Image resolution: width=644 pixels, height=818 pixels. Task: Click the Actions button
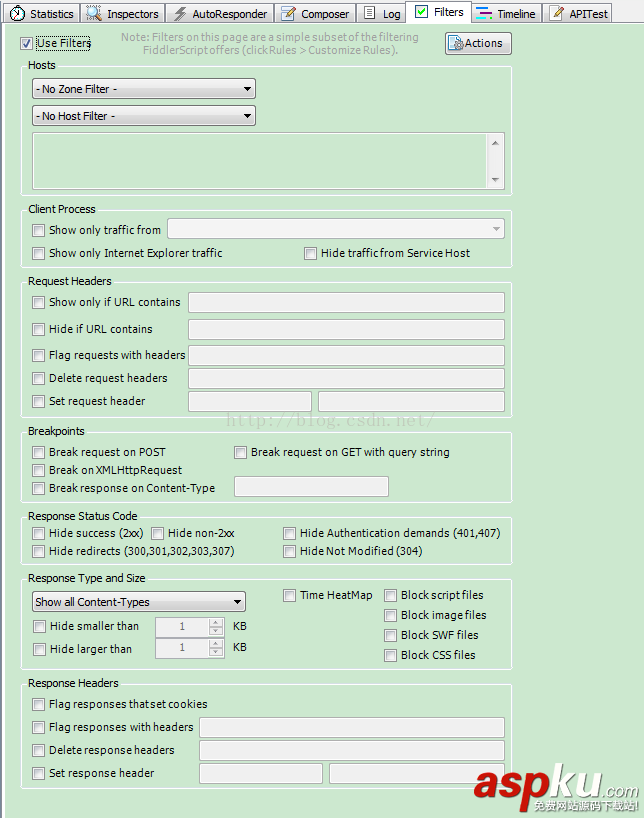pos(479,43)
